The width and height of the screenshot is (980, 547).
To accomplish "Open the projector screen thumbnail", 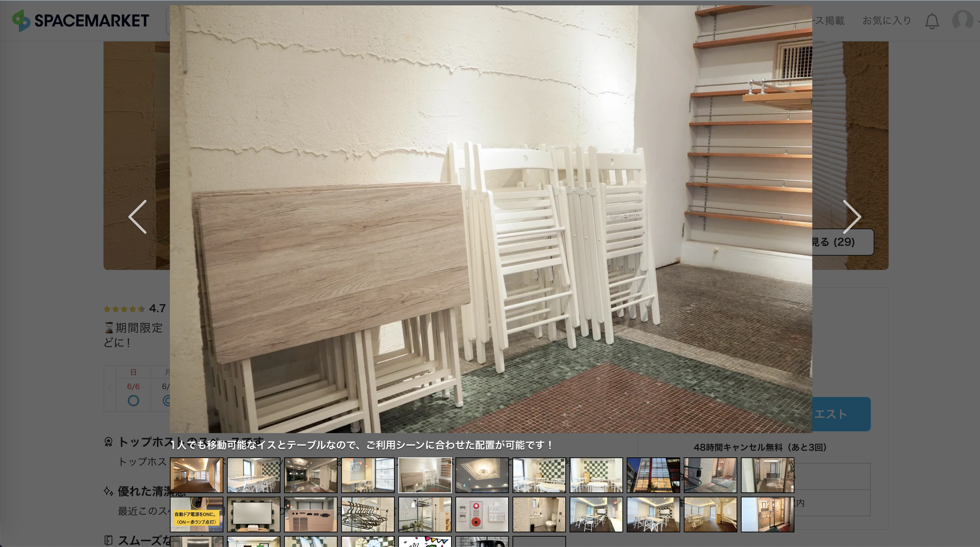I will [x=253, y=514].
